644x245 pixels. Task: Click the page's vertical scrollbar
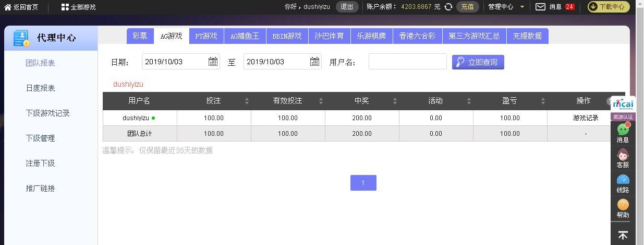click(640, 122)
